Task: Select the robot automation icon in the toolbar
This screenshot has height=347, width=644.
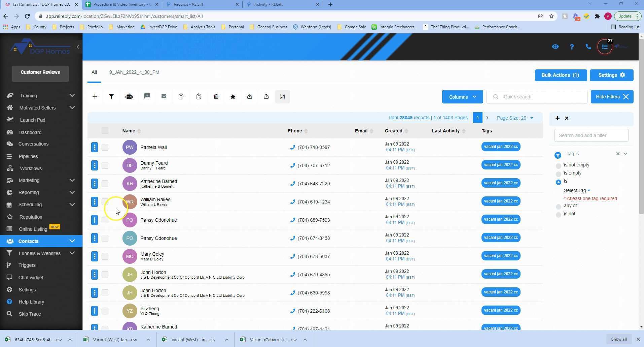Action: (x=129, y=96)
